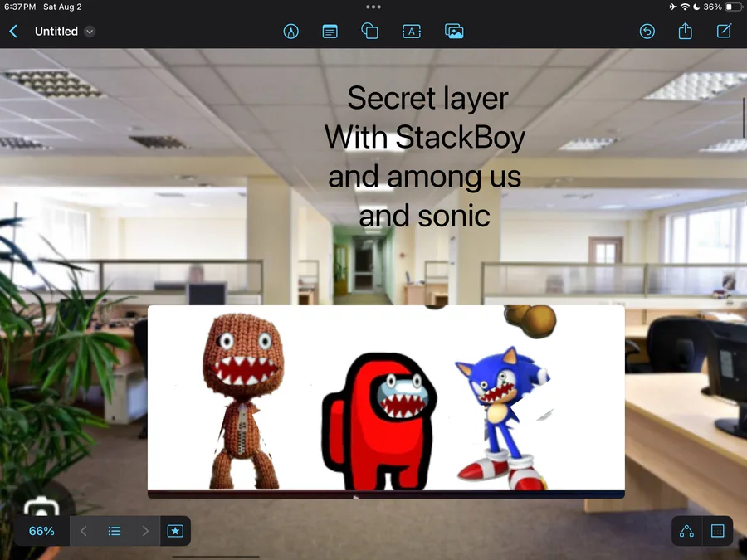Select the blue Sonic character
Screen dimensions: 747x560
(503, 418)
